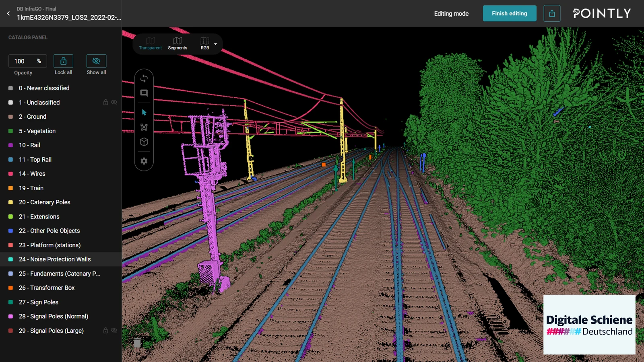The width and height of the screenshot is (644, 362).
Task: Select class 25 - Fundaments (Catenary P...
Action: point(61,274)
